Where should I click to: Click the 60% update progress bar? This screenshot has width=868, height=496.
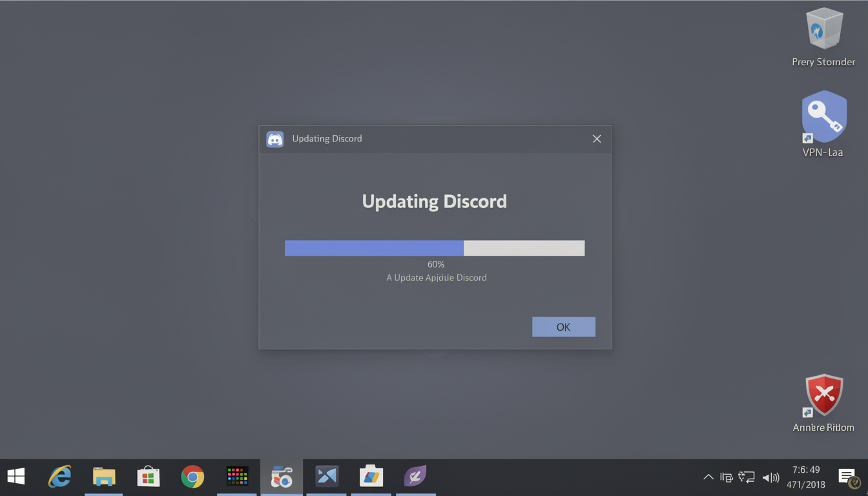tap(435, 248)
